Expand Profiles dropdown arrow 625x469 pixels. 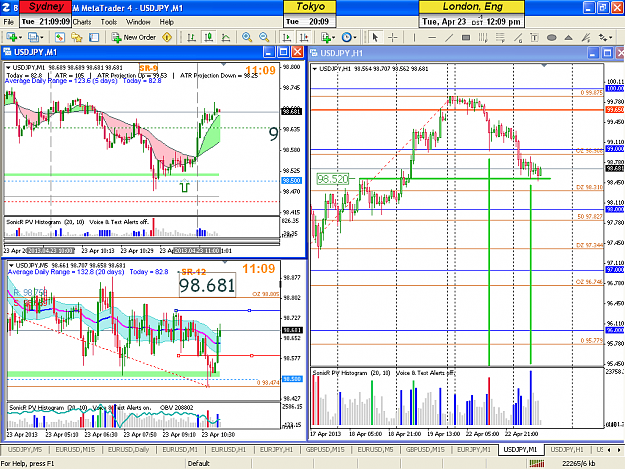pyautogui.click(x=41, y=38)
